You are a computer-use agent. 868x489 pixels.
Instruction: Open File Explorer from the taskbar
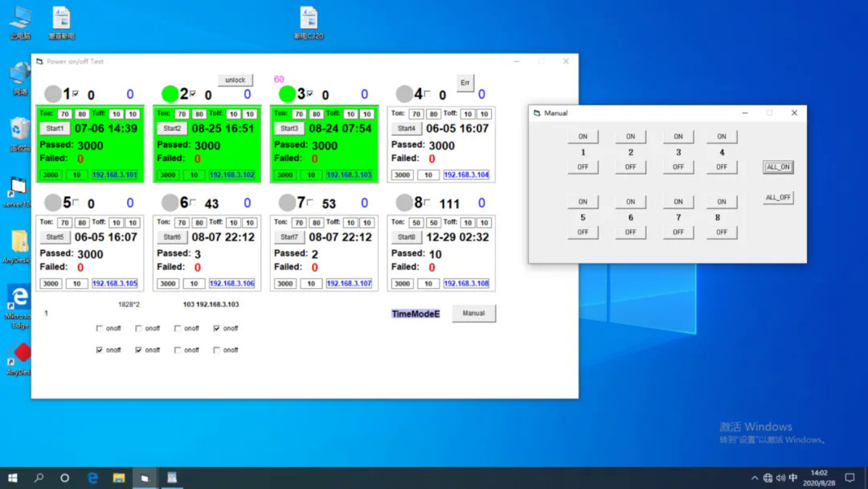[x=118, y=478]
